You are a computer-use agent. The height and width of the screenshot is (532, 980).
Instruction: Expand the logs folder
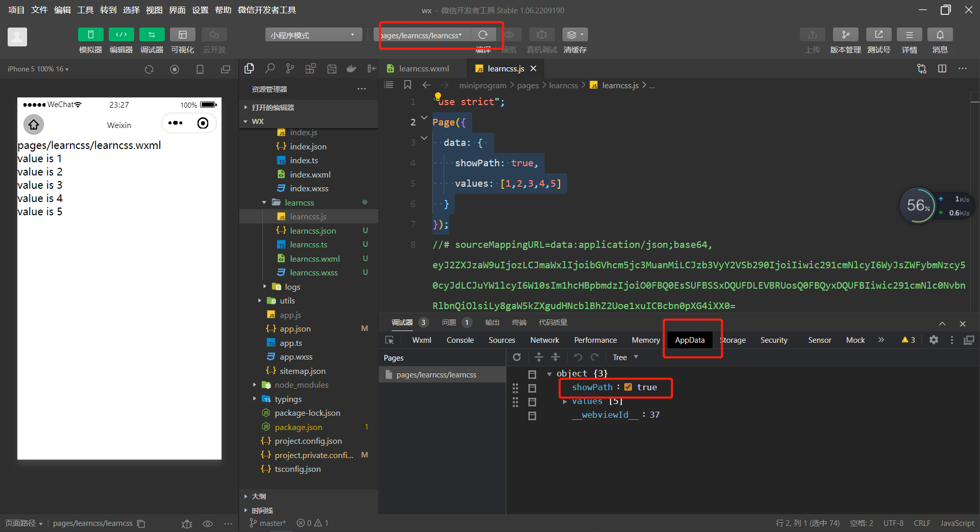[x=292, y=287]
